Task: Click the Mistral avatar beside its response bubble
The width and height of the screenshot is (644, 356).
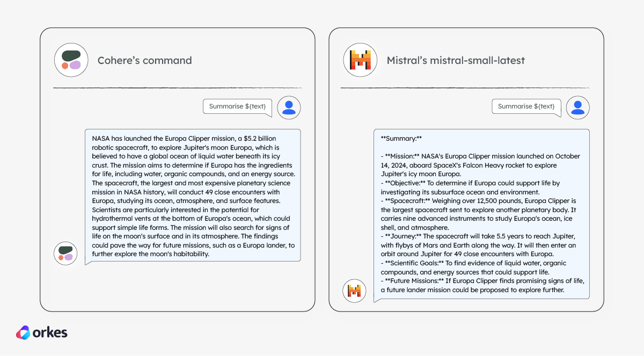Action: (x=354, y=290)
